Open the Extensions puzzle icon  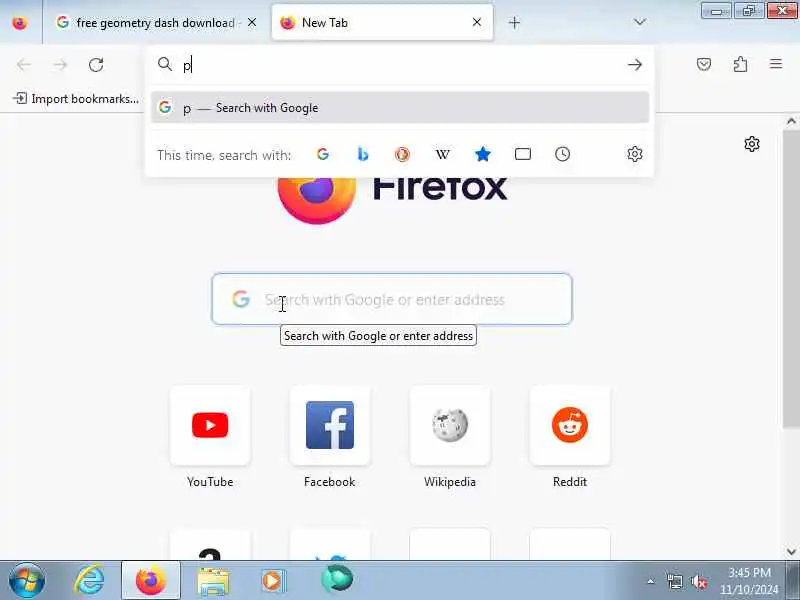740,64
